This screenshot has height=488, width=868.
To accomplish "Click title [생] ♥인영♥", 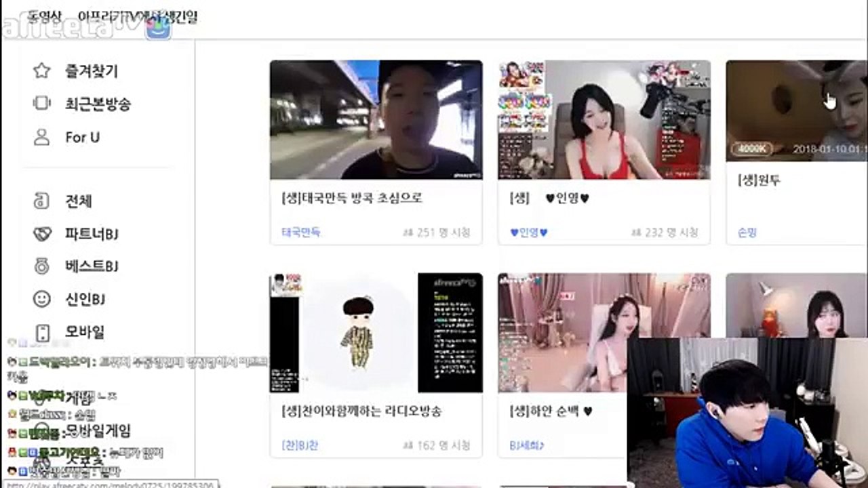I will [549, 198].
